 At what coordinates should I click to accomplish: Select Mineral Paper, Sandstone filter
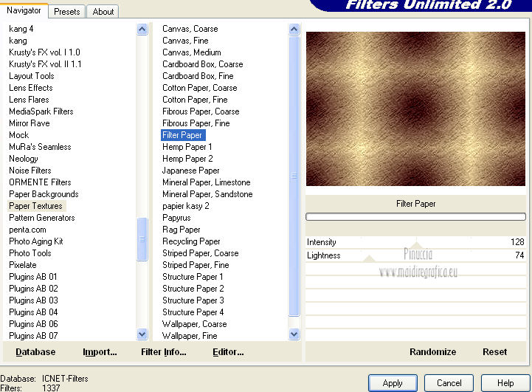[x=207, y=194]
